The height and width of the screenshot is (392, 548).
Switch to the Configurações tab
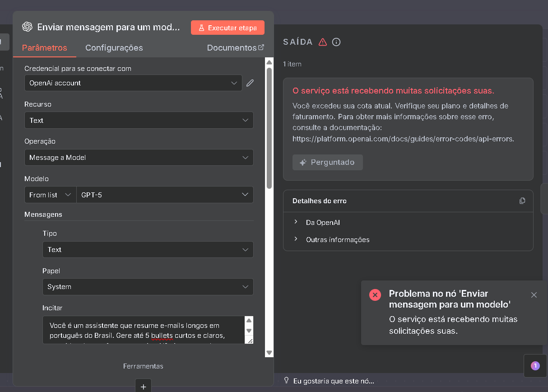[114, 47]
